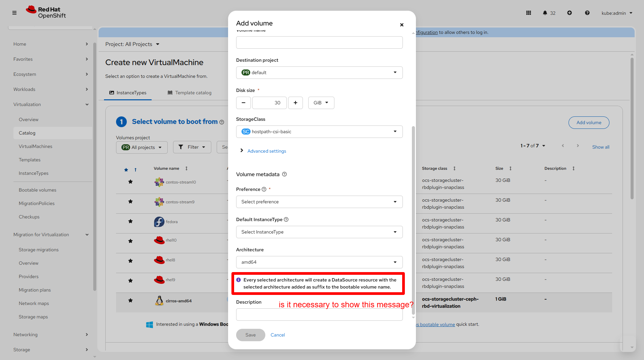Viewport: 644px width, 360px height.
Task: Open the Catalog navigation item
Action: click(x=53, y=133)
